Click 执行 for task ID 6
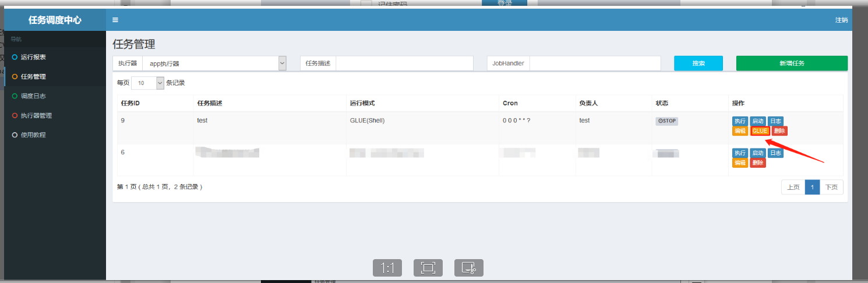Viewport: 868px width, 283px height. click(740, 153)
